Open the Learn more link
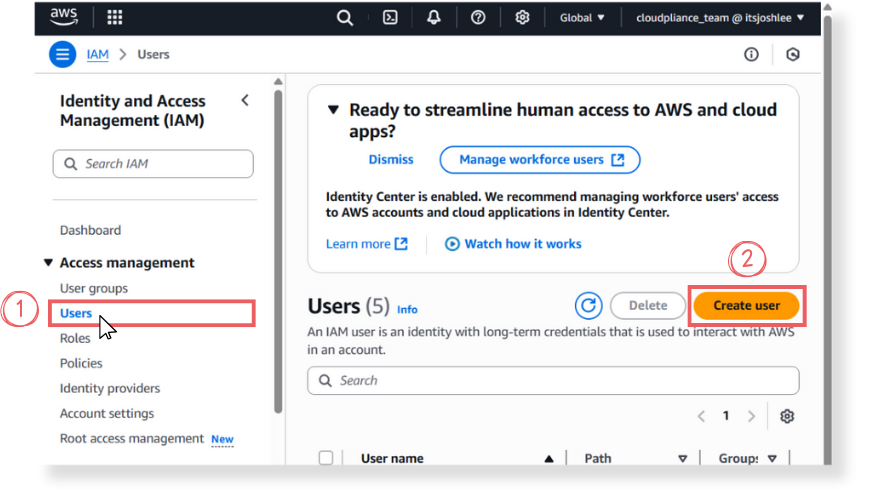The width and height of the screenshot is (874, 497). [x=358, y=244]
